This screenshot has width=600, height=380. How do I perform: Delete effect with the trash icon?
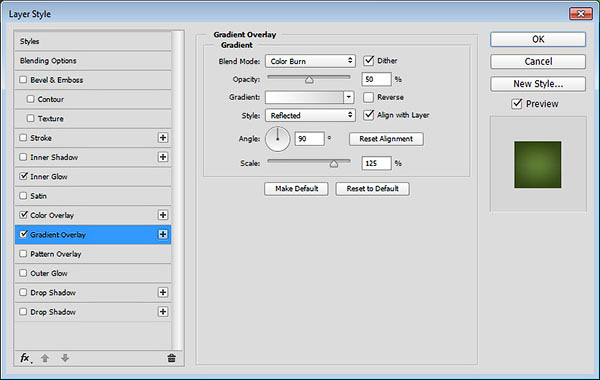click(x=171, y=358)
